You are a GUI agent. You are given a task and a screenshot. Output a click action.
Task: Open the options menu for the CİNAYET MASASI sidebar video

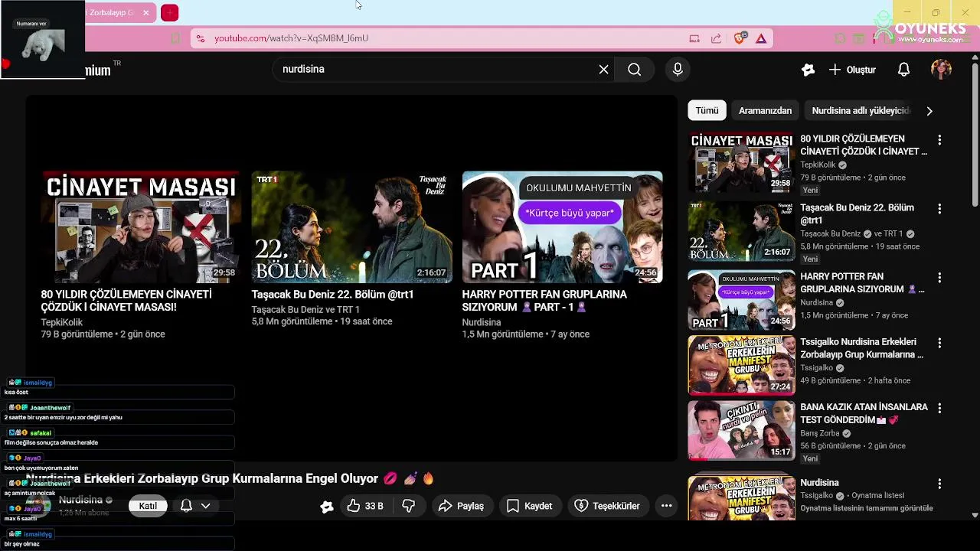click(939, 140)
